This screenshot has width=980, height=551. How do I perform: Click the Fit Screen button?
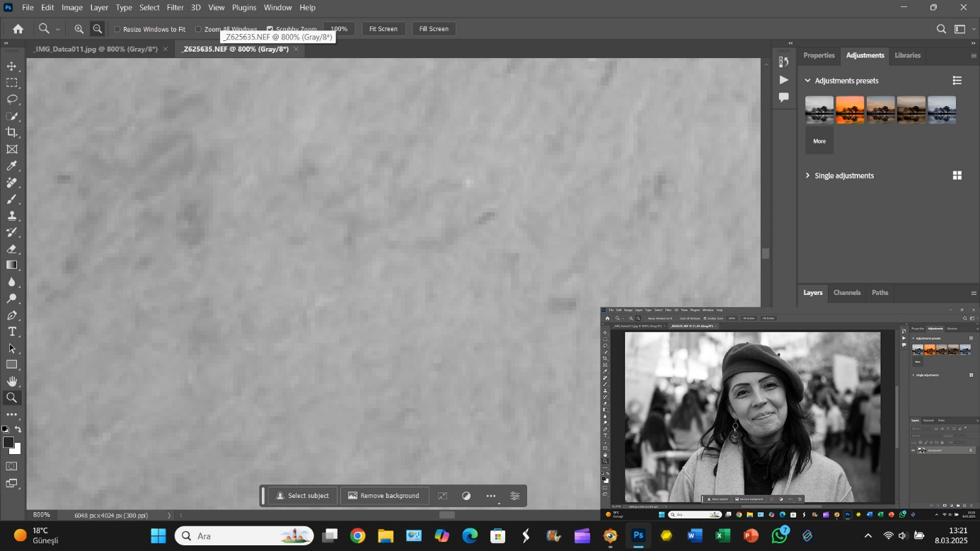coord(383,29)
